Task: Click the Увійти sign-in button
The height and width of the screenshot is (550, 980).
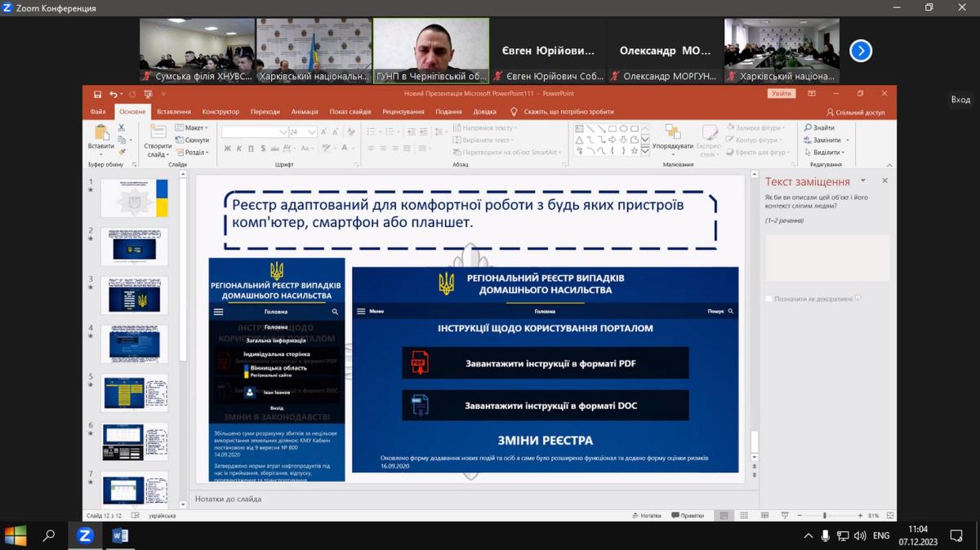Action: [x=781, y=94]
